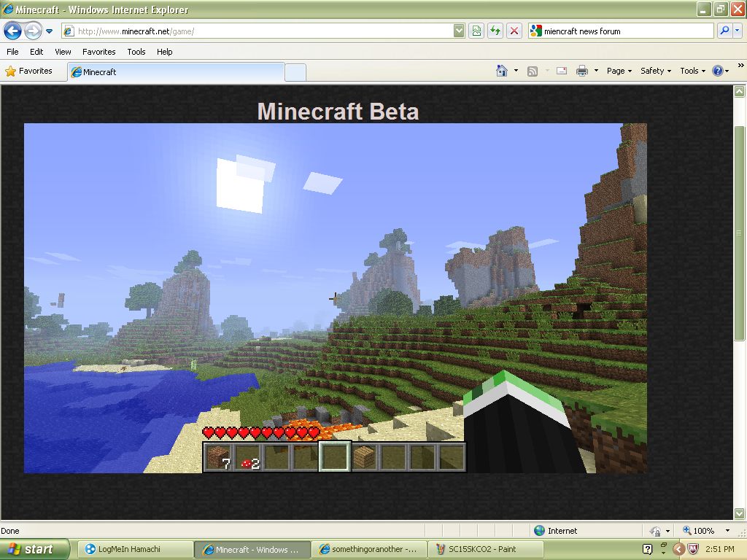Click the Home page house icon
The height and width of the screenshot is (560, 747).
coord(502,71)
